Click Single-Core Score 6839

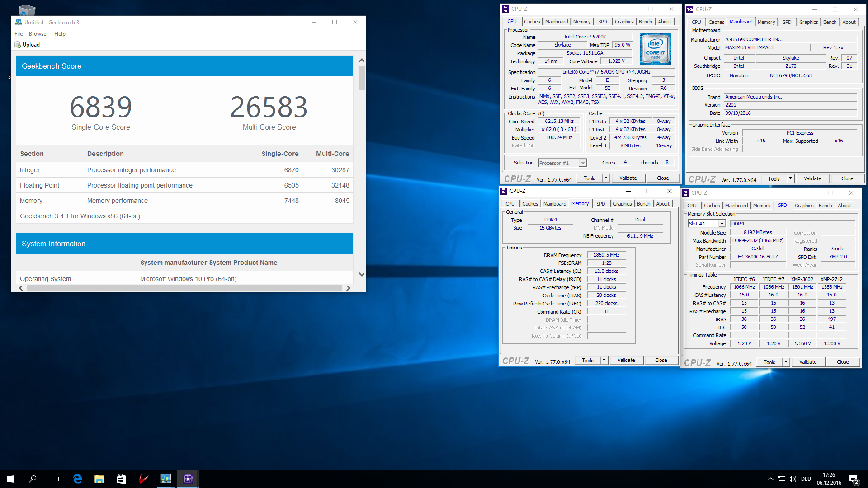(101, 107)
